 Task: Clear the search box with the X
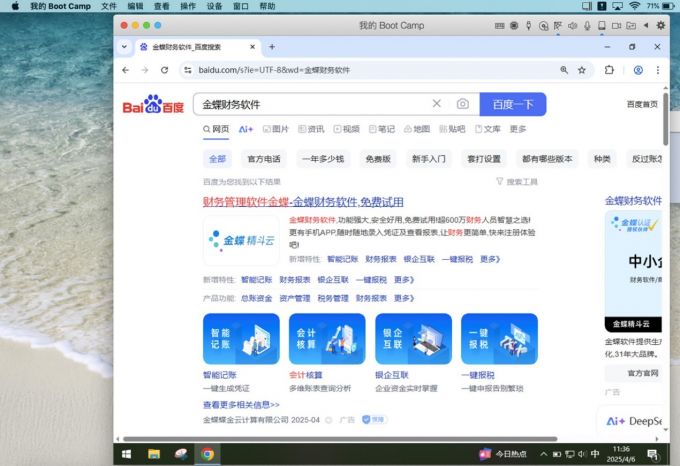click(437, 104)
